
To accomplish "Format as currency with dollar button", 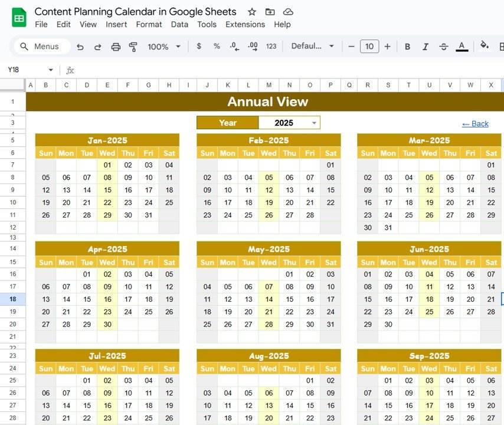I will (x=199, y=47).
